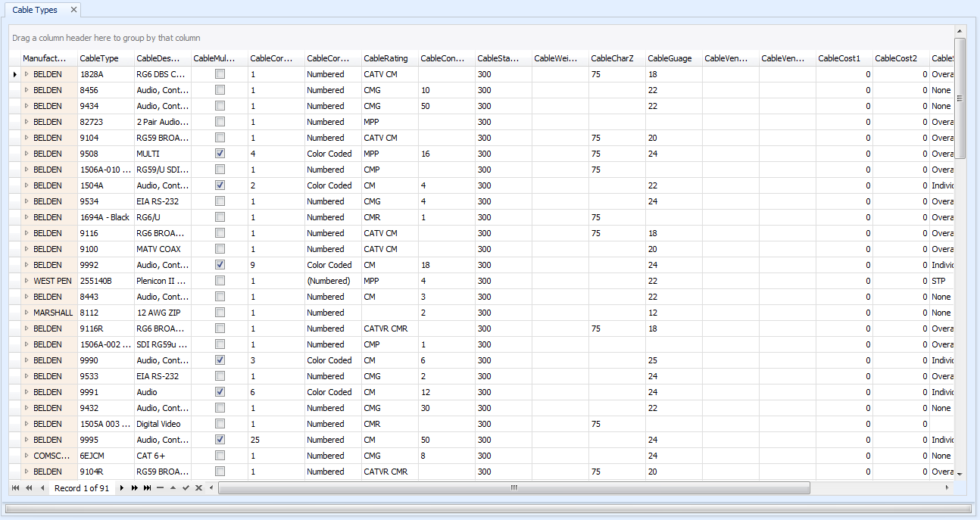980x520 pixels.
Task: Select the 'Digital Video' description cell
Action: [x=163, y=424]
